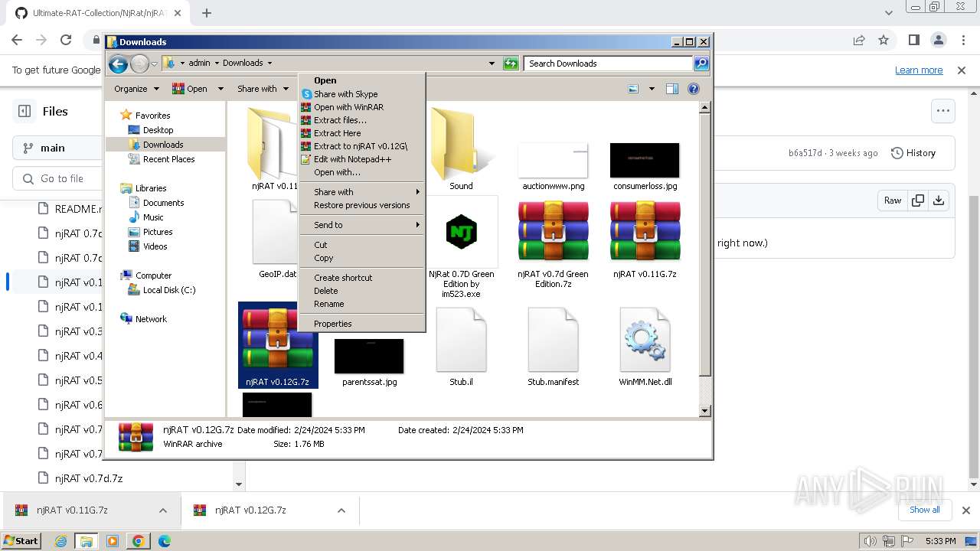Choose Share with Skype in context menu
This screenshot has width=980, height=551.
[x=361, y=94]
